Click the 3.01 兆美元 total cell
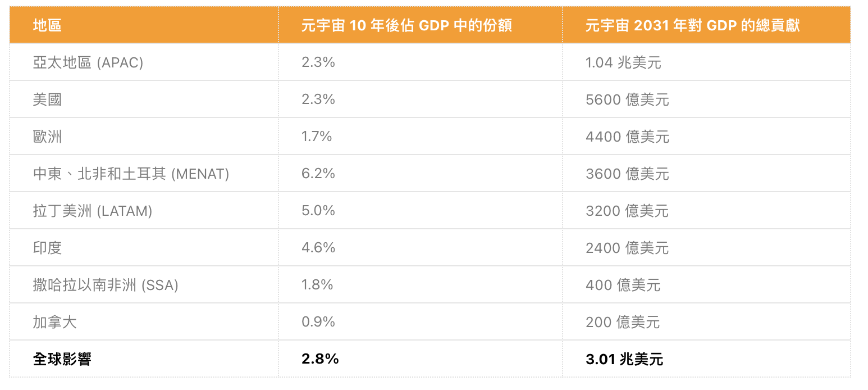This screenshot has height=390, width=868. (624, 359)
